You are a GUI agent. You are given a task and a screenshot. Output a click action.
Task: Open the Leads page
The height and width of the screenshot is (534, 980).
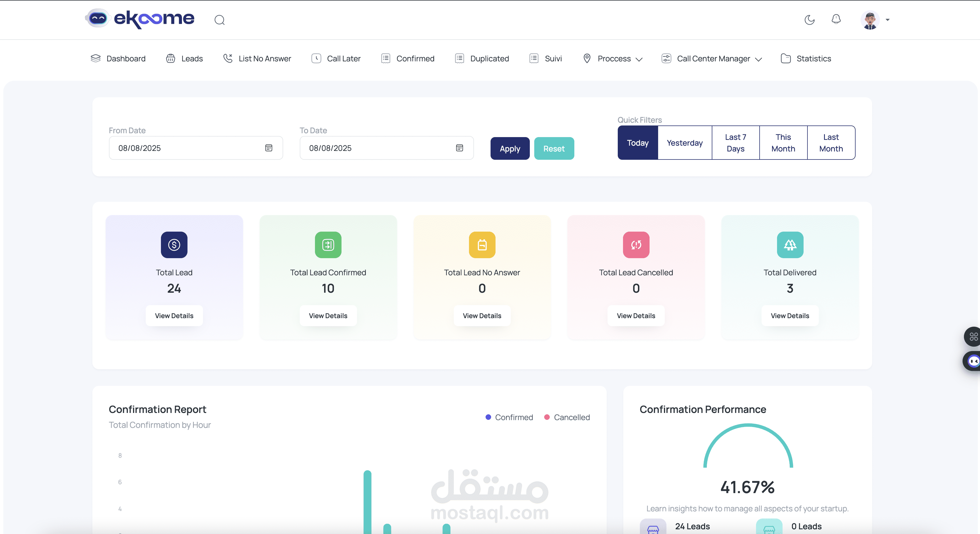click(x=184, y=59)
